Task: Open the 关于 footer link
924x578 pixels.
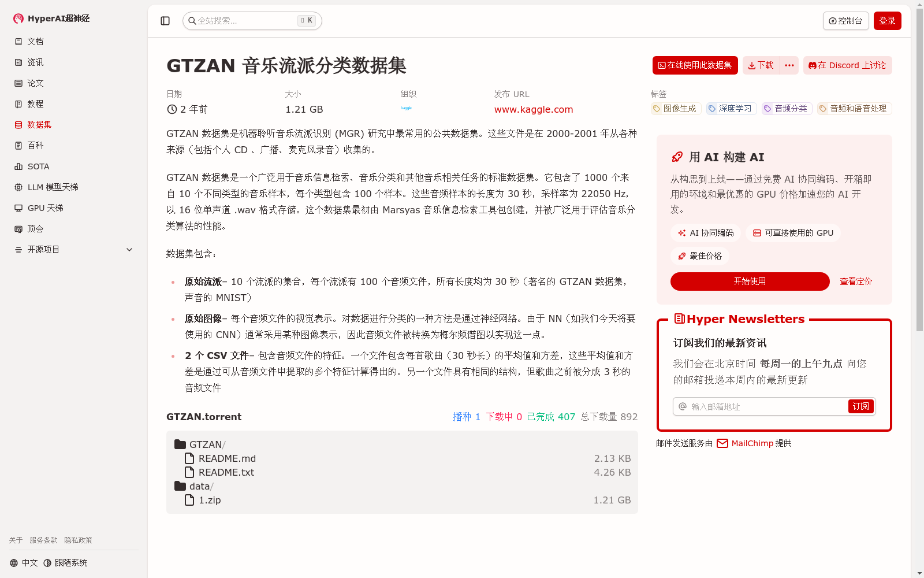Action: [x=16, y=540]
